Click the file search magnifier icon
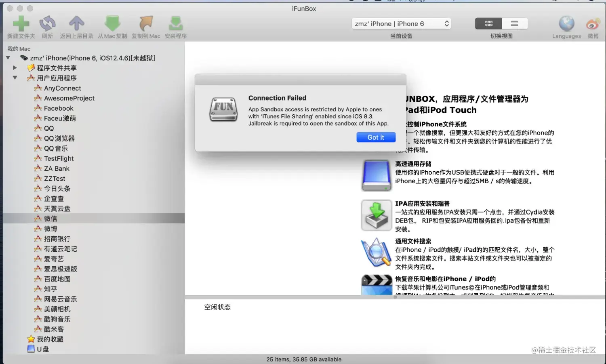This screenshot has width=606, height=364. coord(377,252)
